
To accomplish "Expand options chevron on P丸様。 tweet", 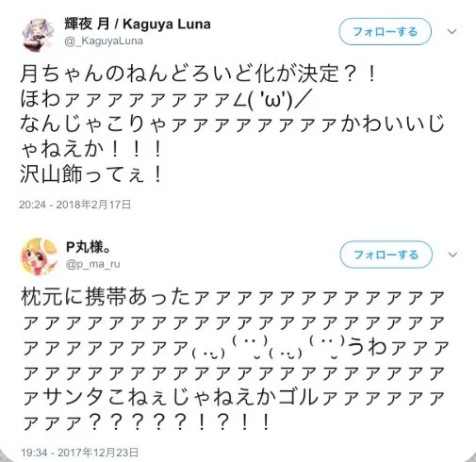I will coord(452,255).
